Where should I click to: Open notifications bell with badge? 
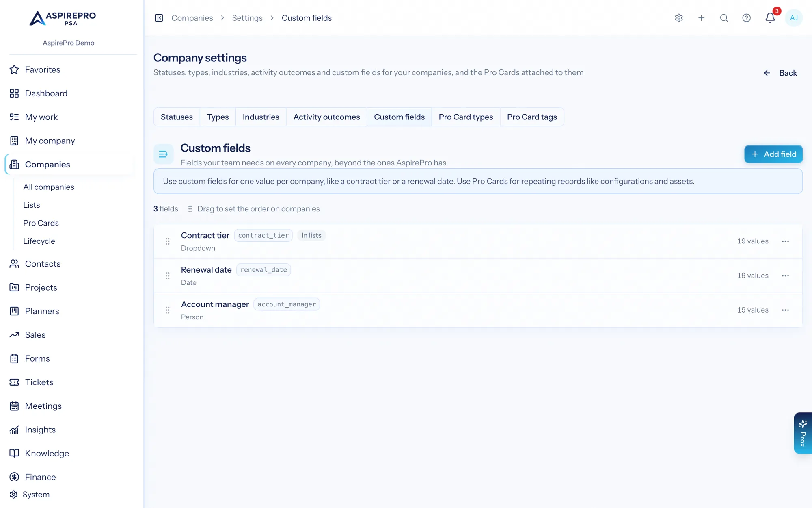pos(770,18)
